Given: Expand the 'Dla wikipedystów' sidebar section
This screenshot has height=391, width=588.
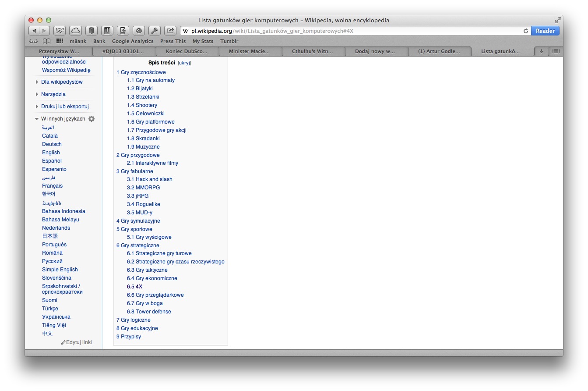Looking at the screenshot, I should coord(37,82).
